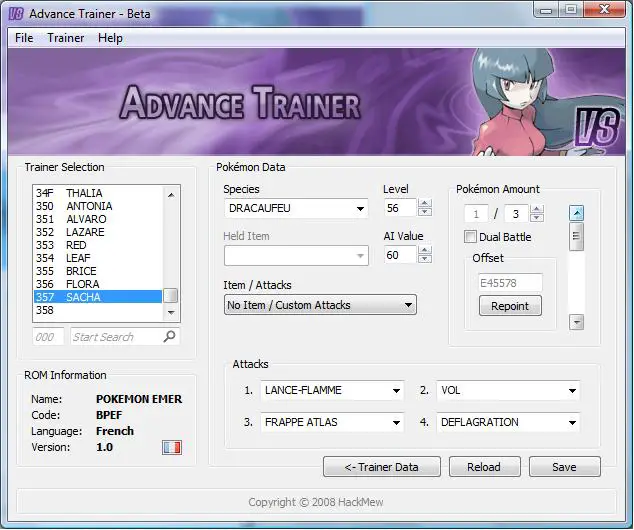The width and height of the screenshot is (634, 530).
Task: Open the Trainer menu
Action: click(x=66, y=38)
